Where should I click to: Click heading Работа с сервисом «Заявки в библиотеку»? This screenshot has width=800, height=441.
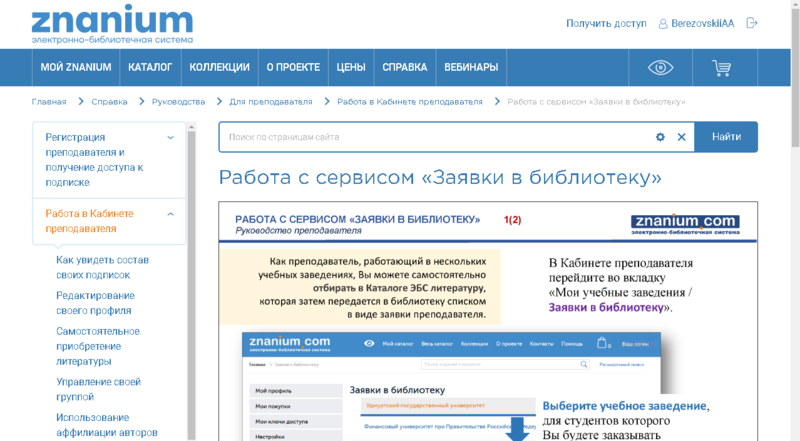point(440,178)
